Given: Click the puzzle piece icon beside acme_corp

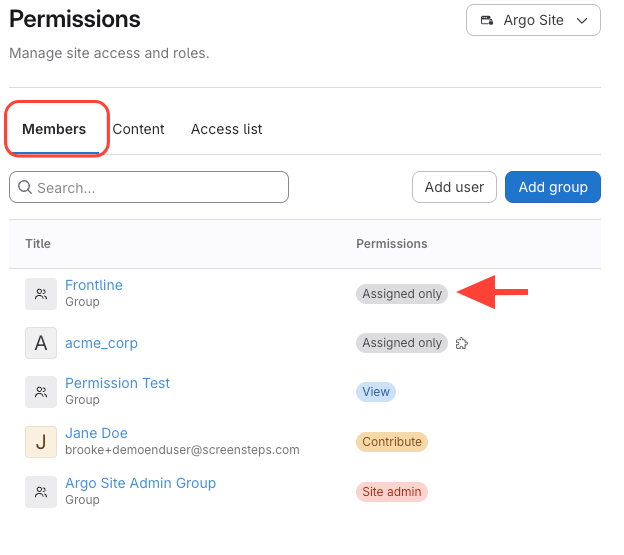Looking at the screenshot, I should point(461,343).
